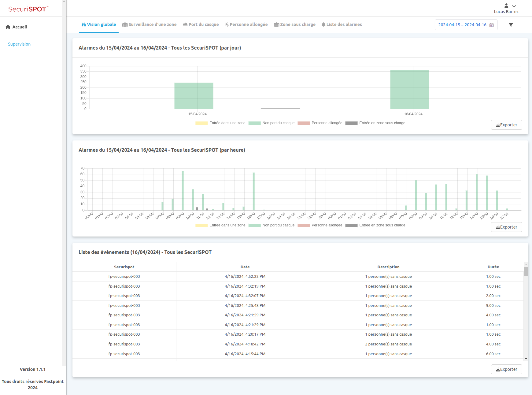Export the daily alarms chart
Image resolution: width=532 pixels, height=395 pixels.
click(x=506, y=125)
